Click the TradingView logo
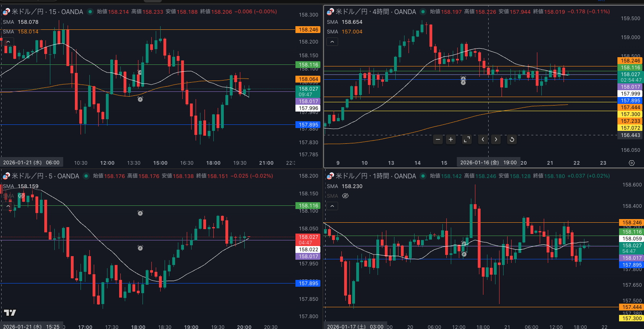This screenshot has width=644, height=329. (10, 312)
